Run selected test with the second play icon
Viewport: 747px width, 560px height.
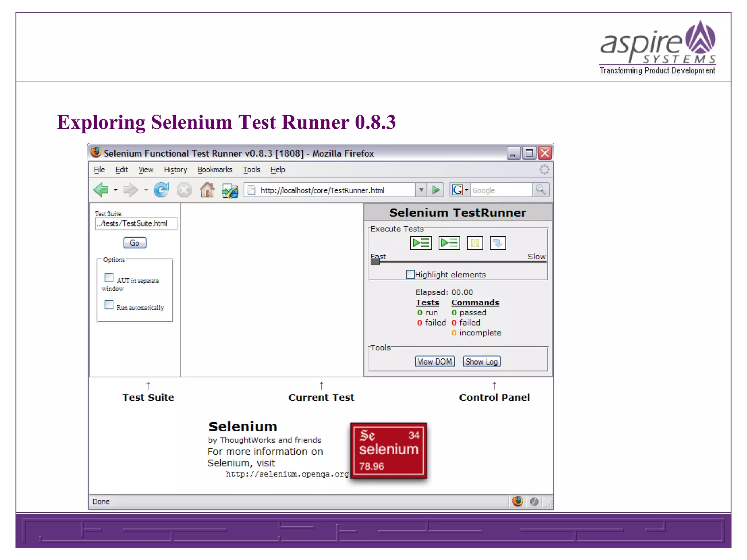[449, 243]
